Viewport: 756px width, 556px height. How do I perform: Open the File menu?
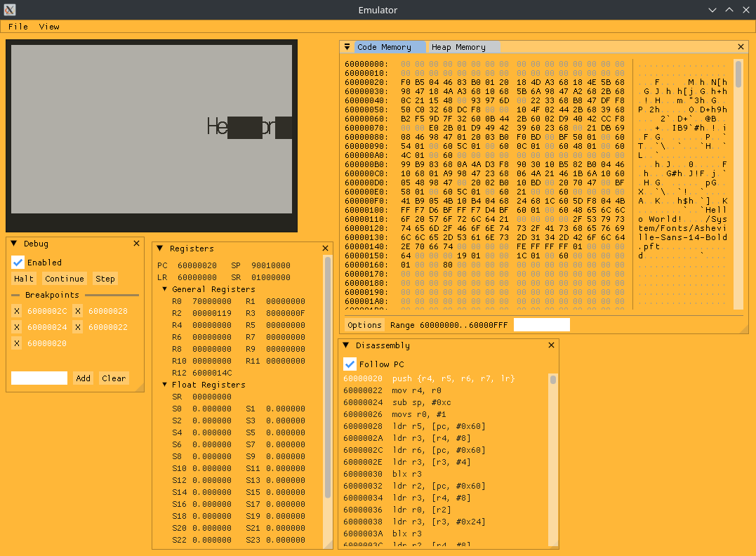[18, 27]
